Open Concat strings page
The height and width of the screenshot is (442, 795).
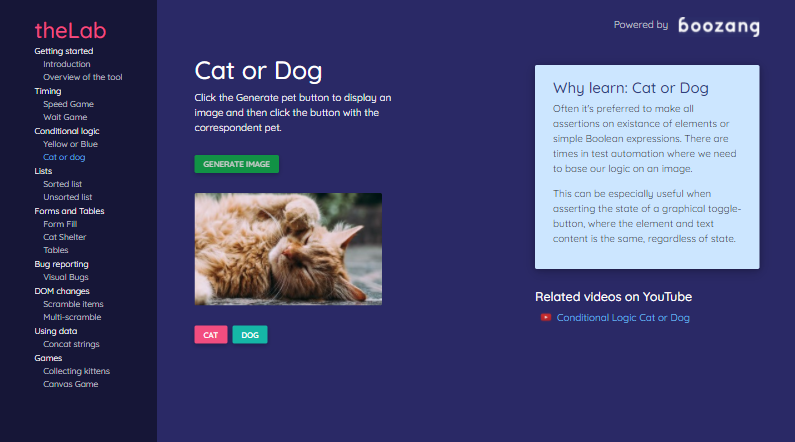point(71,344)
